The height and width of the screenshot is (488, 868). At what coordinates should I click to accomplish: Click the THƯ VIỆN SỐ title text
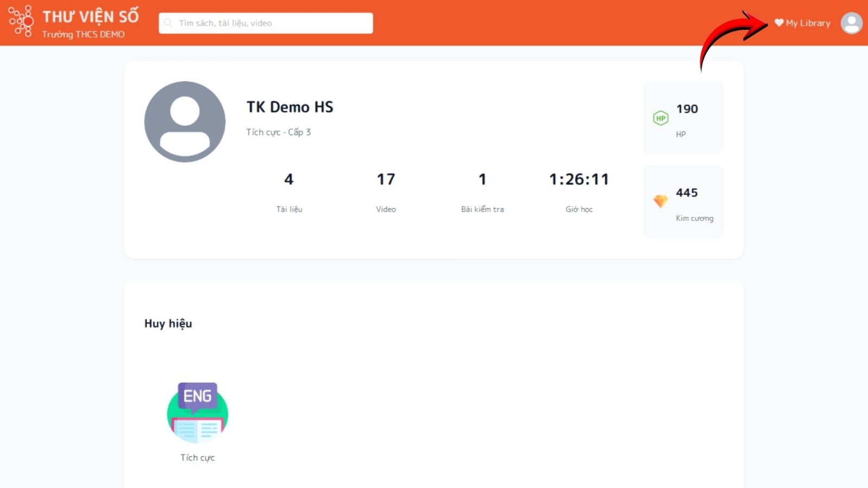(x=91, y=16)
